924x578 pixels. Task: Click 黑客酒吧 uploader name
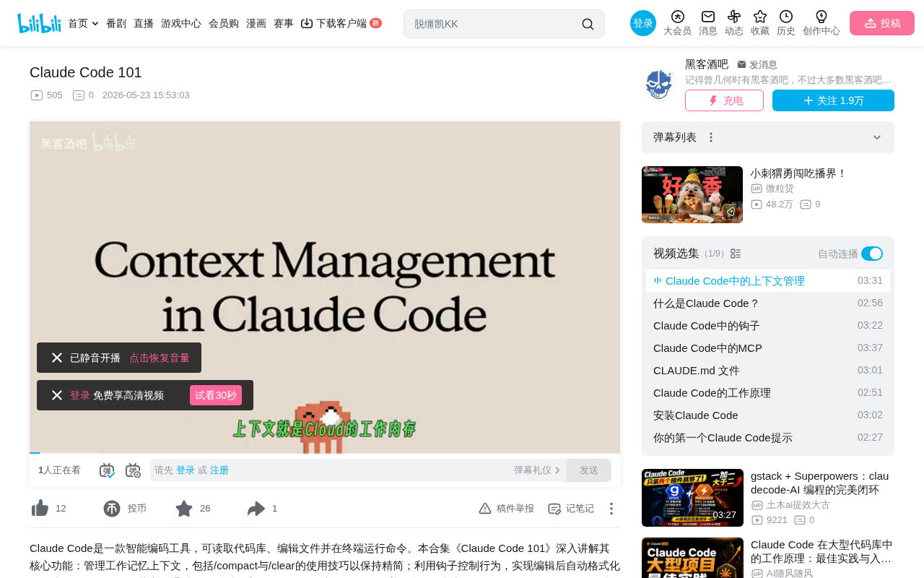[707, 64]
